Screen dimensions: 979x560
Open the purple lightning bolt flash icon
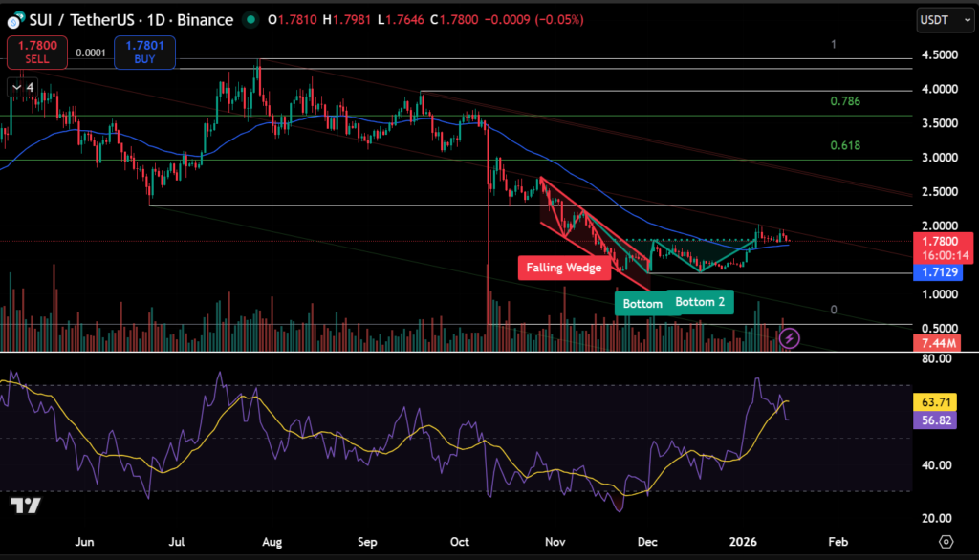click(x=790, y=337)
